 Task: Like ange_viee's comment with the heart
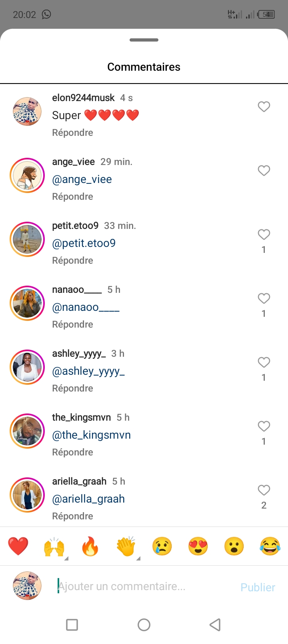(264, 171)
